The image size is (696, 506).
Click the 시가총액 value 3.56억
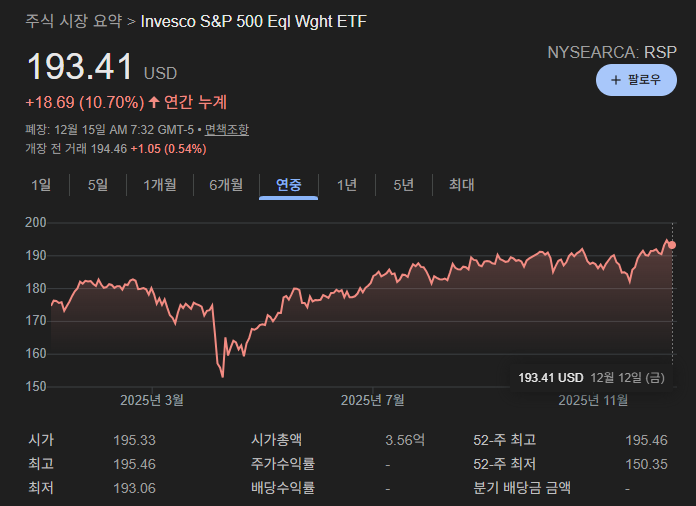[x=405, y=440]
